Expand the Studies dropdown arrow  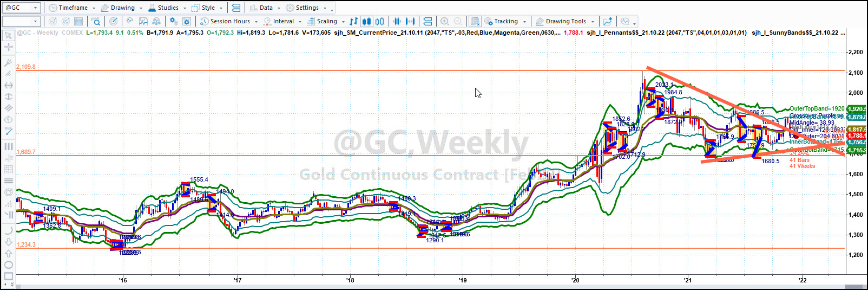pyautogui.click(x=184, y=8)
